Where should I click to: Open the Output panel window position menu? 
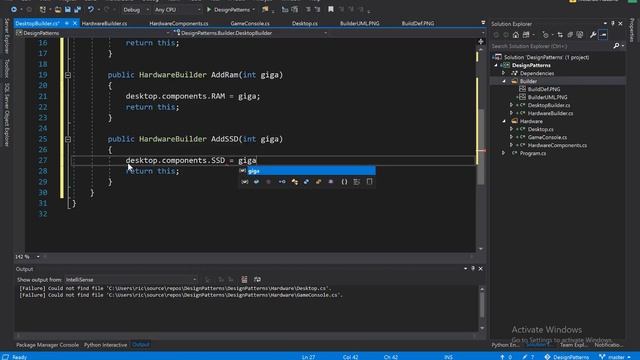click(465, 269)
